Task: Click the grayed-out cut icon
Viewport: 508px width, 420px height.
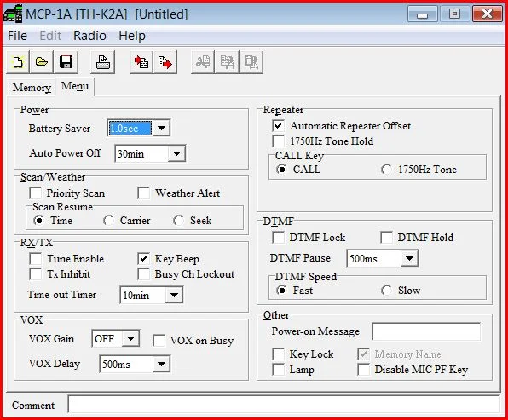Action: click(x=203, y=62)
